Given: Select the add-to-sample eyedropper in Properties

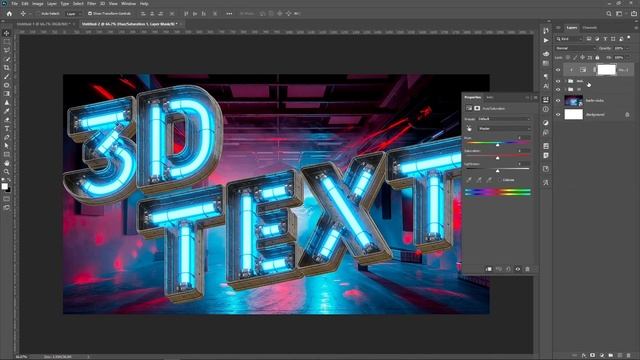Looking at the screenshot, I should pos(479,180).
